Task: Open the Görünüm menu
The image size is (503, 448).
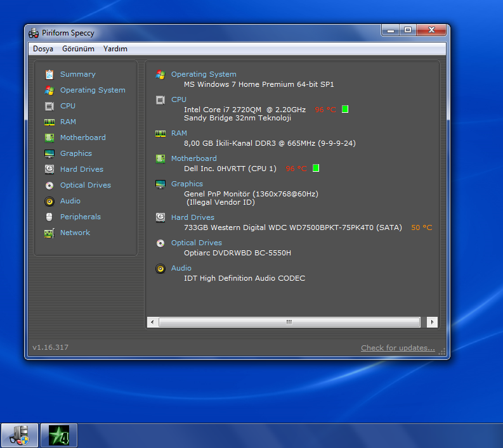Action: (x=78, y=49)
